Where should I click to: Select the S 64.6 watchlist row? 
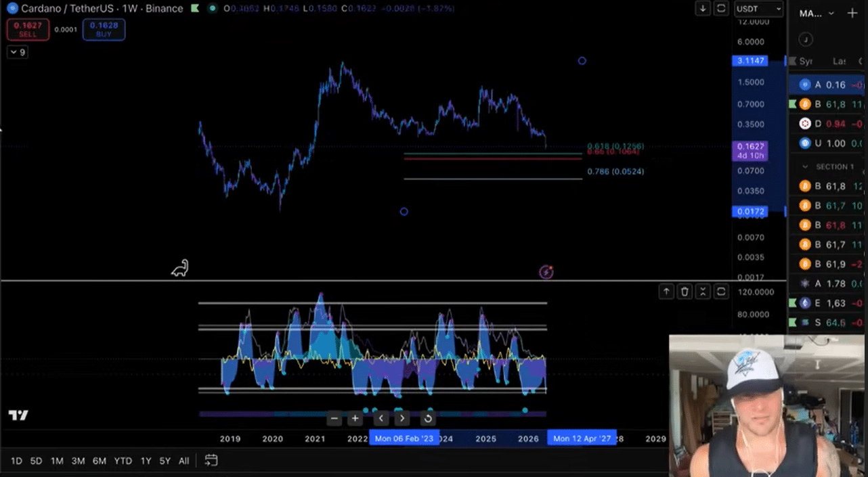828,323
